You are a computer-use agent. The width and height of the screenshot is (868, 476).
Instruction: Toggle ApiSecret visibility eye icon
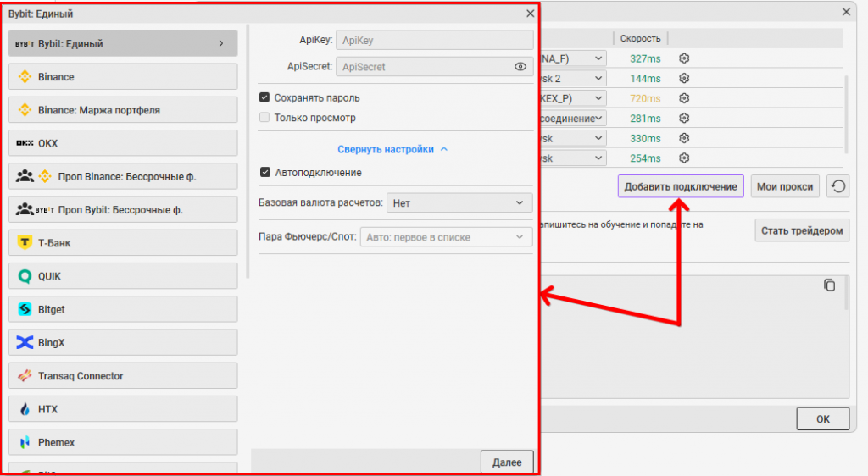tap(520, 66)
